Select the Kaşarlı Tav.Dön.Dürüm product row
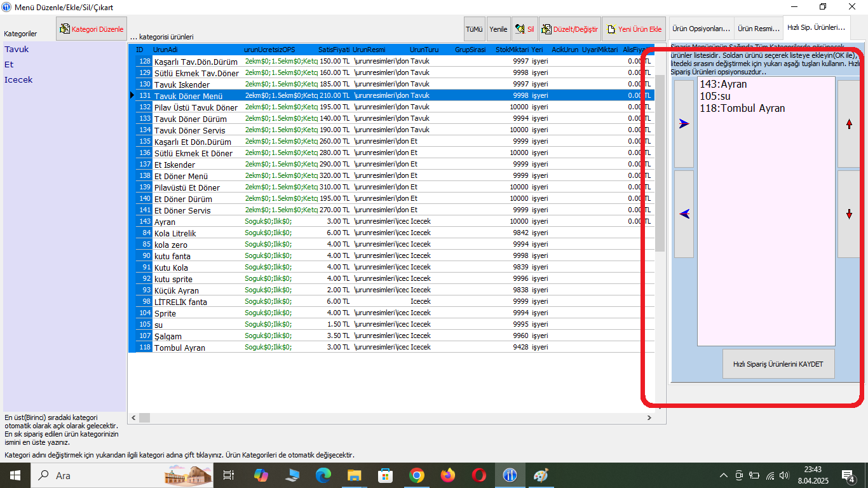The image size is (868, 488). coord(391,62)
